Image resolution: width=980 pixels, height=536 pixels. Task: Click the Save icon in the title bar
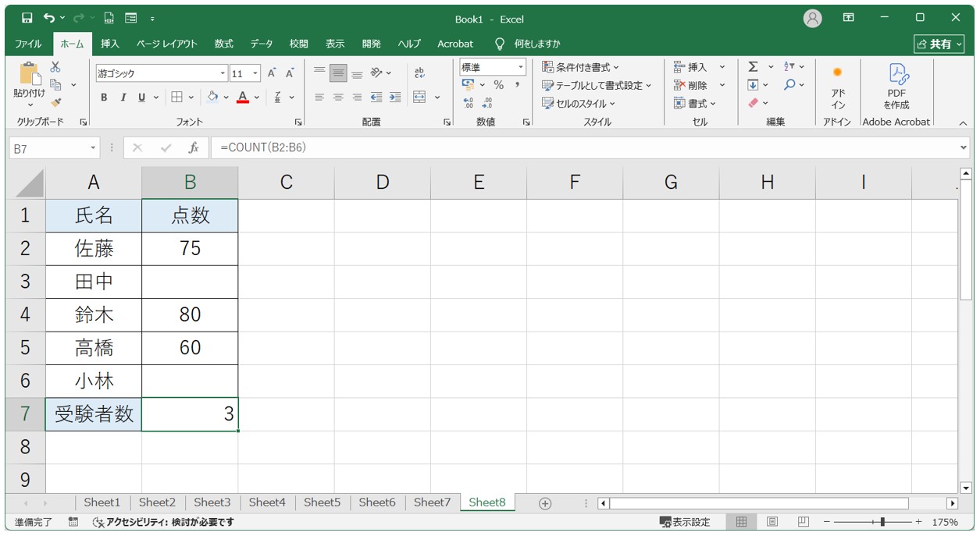click(27, 18)
